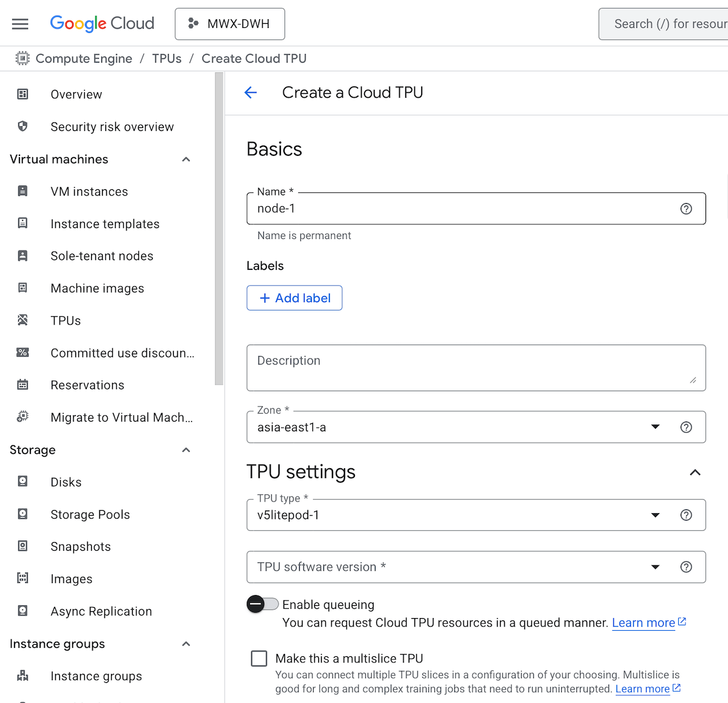Click the help icon for the Zone field
This screenshot has width=728, height=703.
686,427
